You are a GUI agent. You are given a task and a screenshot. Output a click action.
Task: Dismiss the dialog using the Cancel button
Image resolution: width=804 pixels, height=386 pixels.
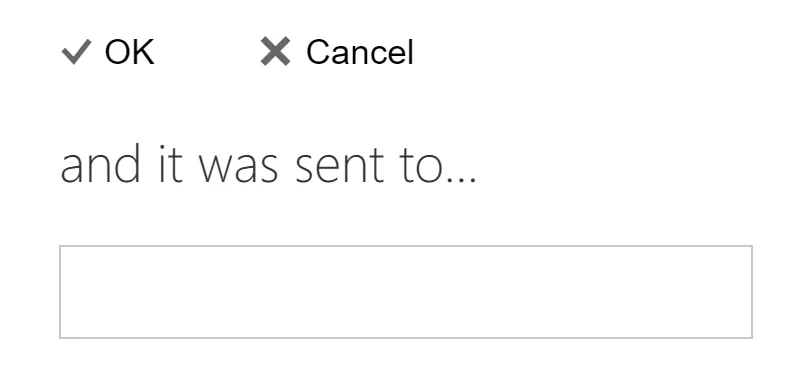coord(337,52)
